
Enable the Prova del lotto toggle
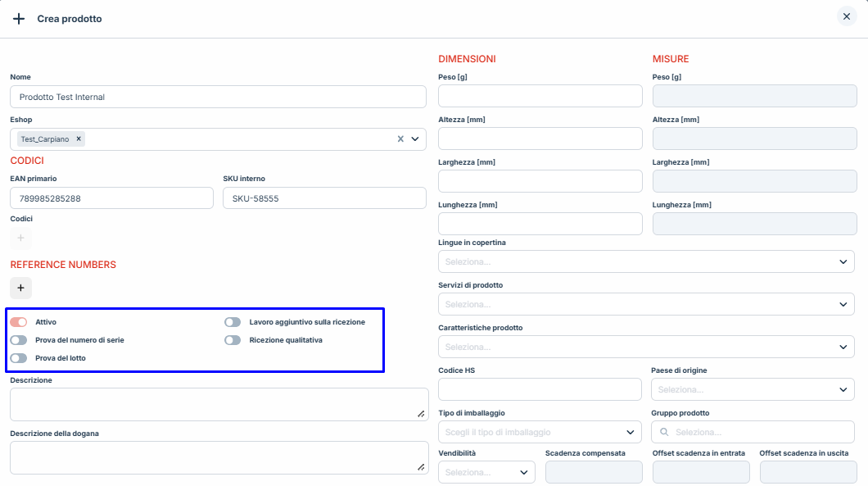19,358
